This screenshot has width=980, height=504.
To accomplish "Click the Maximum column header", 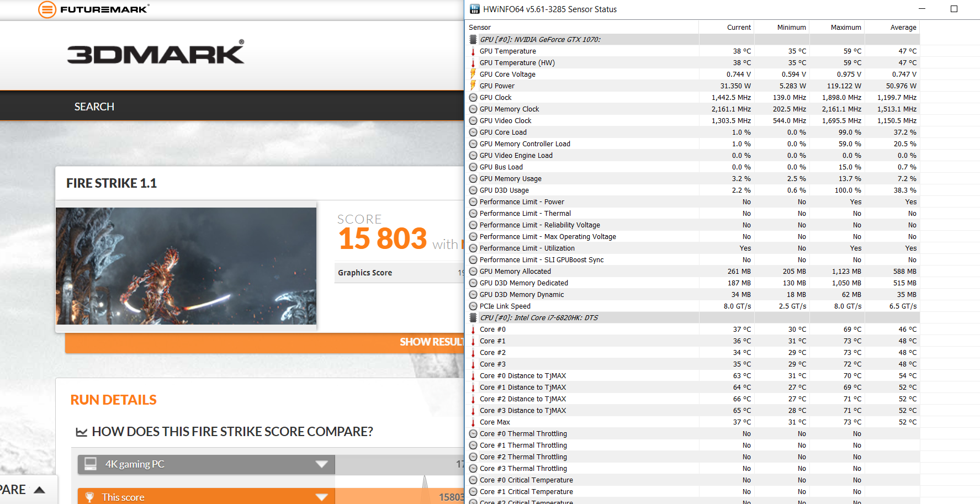I will pos(837,27).
